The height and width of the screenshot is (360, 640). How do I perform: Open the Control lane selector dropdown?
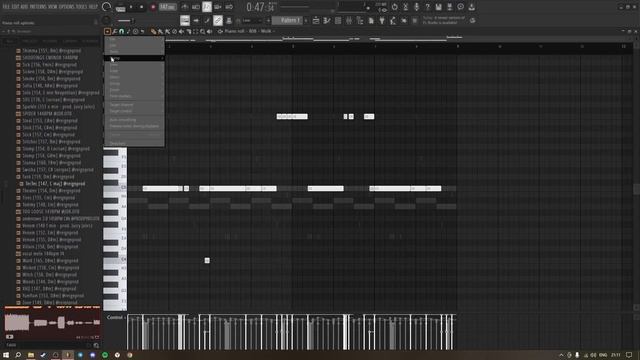point(116,317)
